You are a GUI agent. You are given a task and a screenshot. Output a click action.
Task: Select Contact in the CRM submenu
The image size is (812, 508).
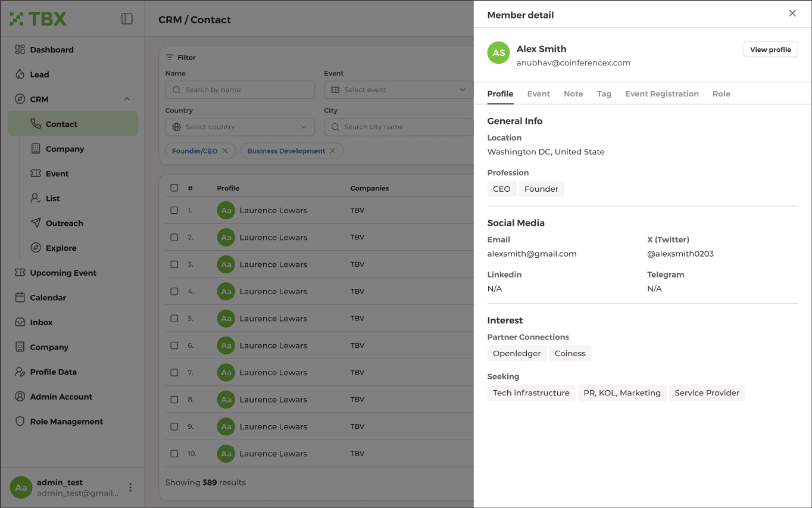(x=73, y=124)
